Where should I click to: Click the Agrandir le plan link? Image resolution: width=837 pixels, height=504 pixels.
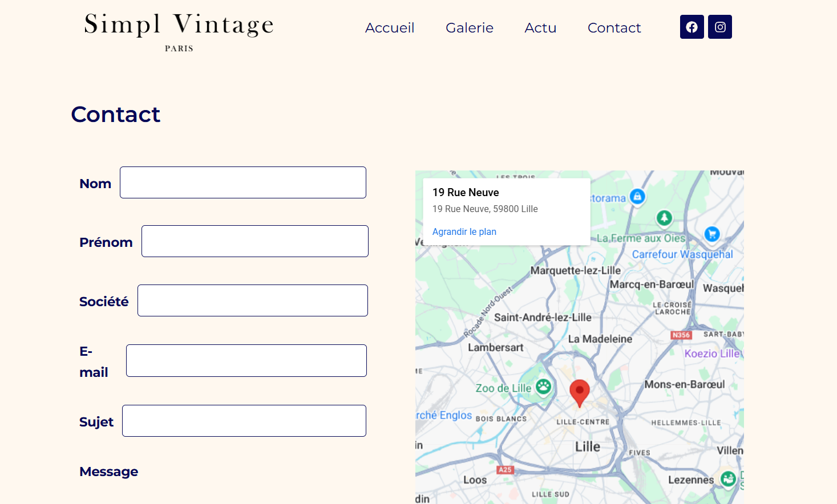[x=464, y=231]
